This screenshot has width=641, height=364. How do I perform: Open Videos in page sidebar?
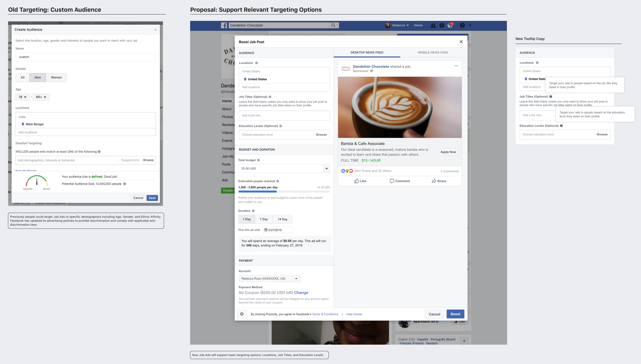click(x=227, y=133)
